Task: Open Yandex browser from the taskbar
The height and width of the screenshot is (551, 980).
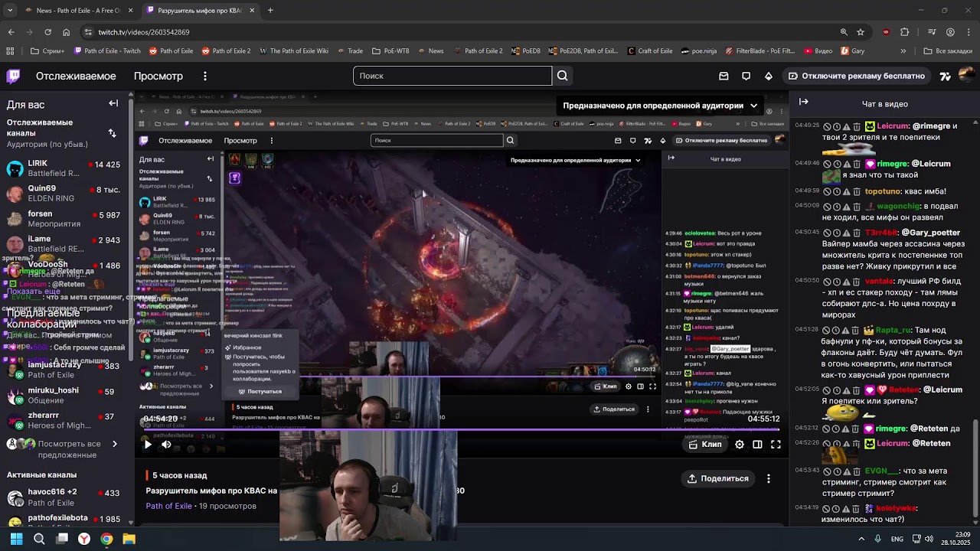Action: (84, 539)
